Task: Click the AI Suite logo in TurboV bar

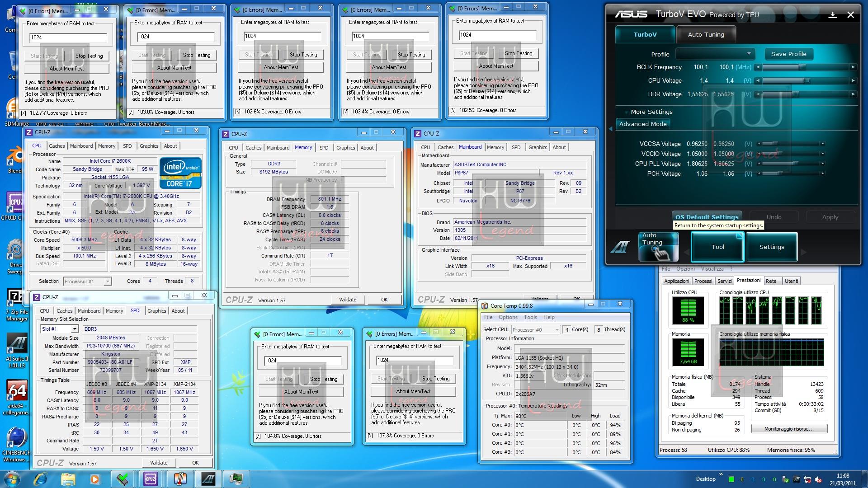Action: (620, 247)
